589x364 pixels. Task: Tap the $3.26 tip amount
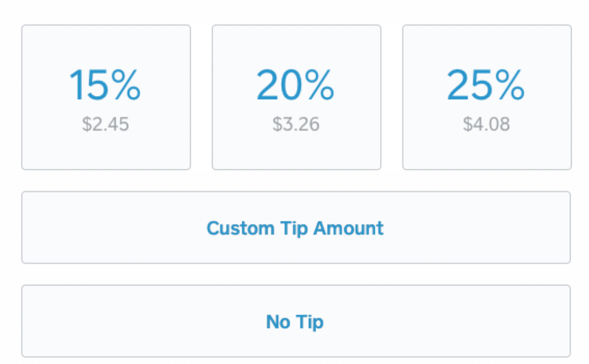coord(296,124)
